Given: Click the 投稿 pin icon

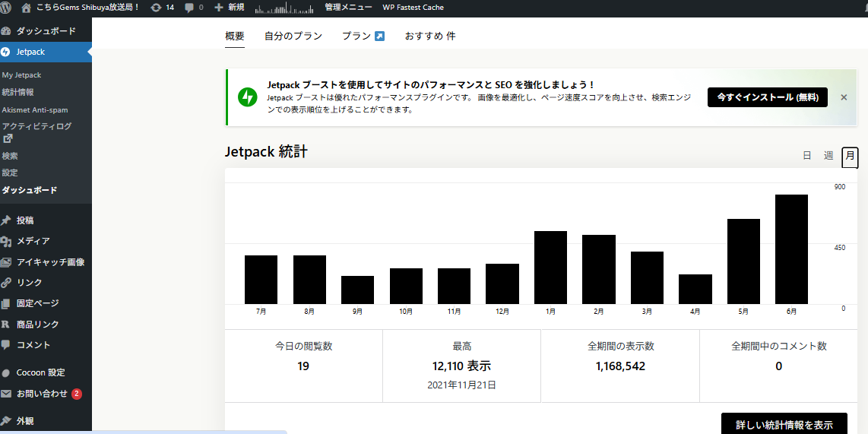Looking at the screenshot, I should click(5, 220).
